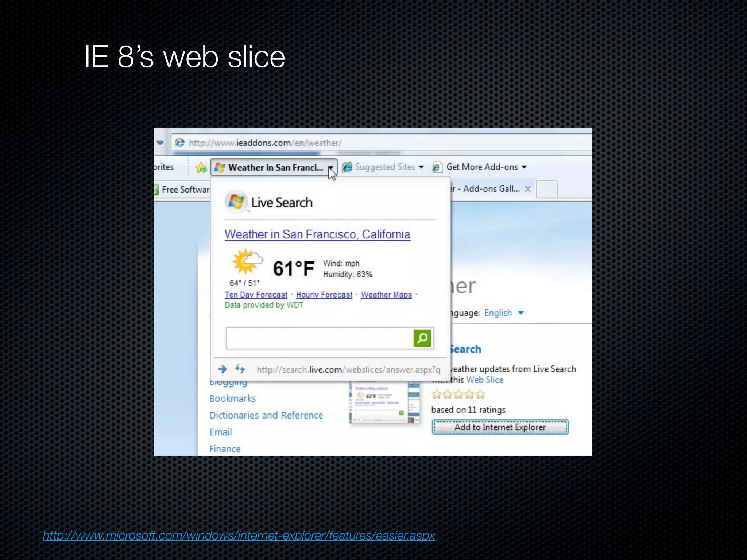Click the Weather in San Franci... favorites bar item
The width and height of the screenshot is (747, 560).
point(274,167)
